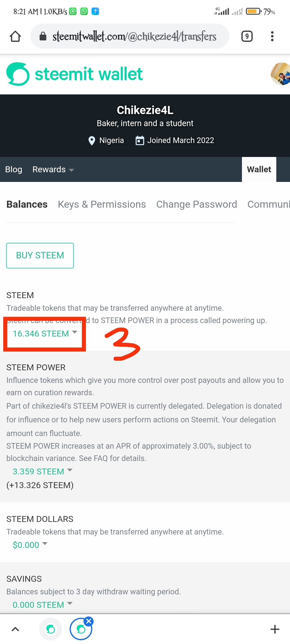The height and width of the screenshot is (644, 290).
Task: Open the Change Password tab
Action: coord(197,204)
